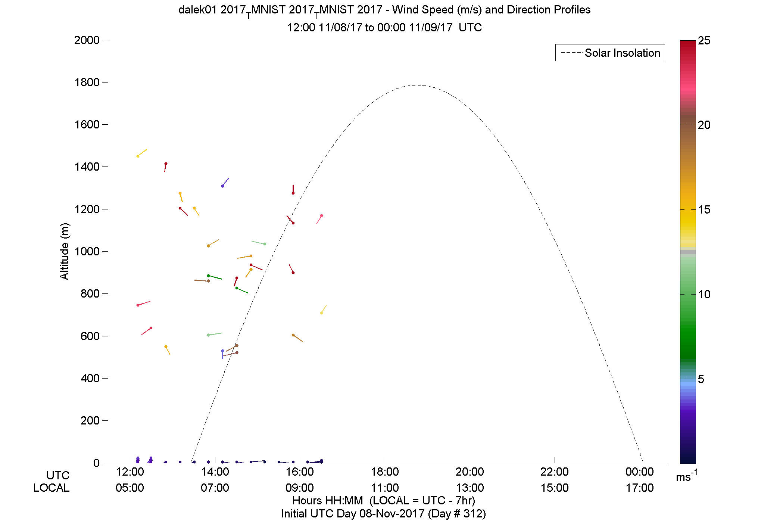Image resolution: width=783 pixels, height=532 pixels.
Task: Click the pink-red wind barb near 745 m
Action: click(144, 303)
